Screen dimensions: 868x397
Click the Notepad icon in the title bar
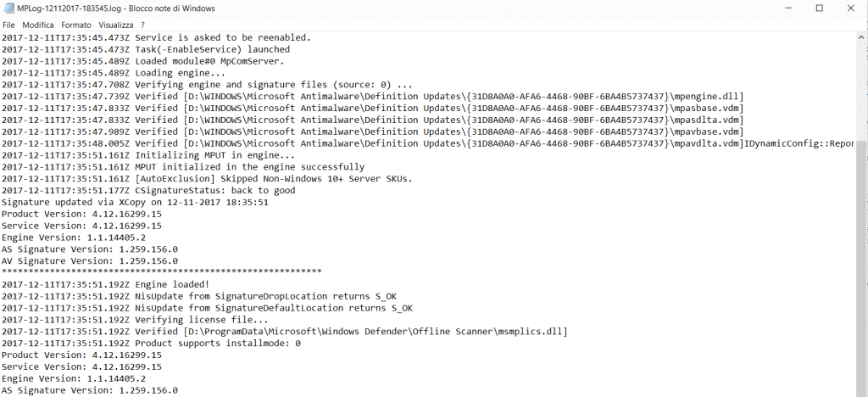8,8
